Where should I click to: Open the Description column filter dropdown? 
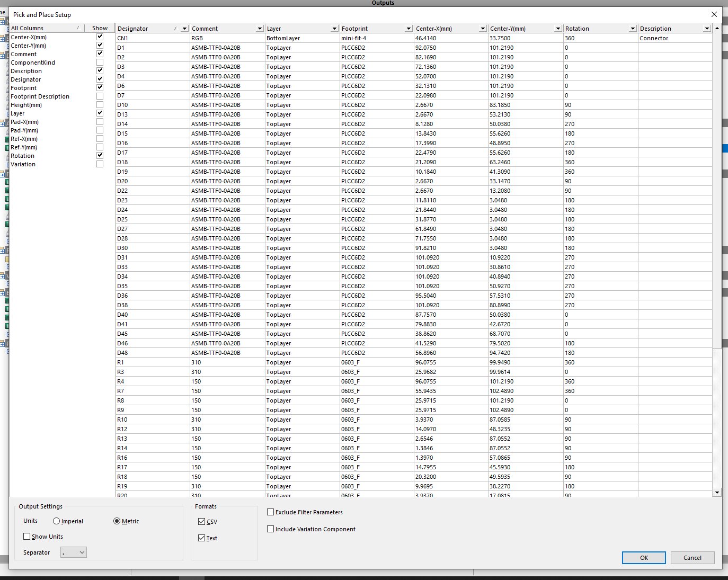point(707,29)
